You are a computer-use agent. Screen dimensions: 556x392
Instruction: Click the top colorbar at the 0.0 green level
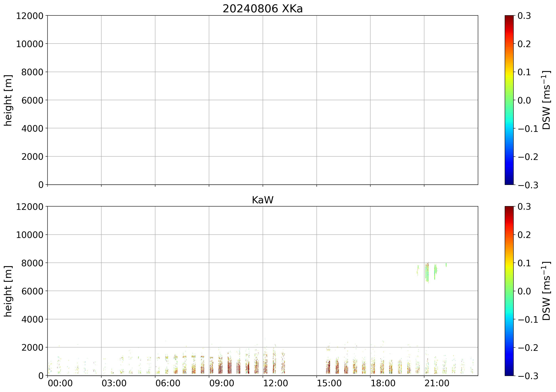click(509, 100)
